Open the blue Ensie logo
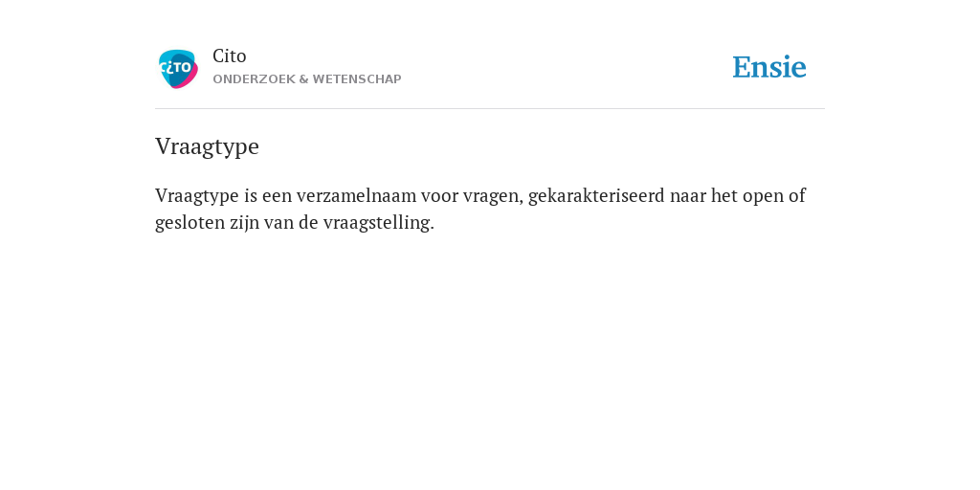The height and width of the screenshot is (490, 980). tap(768, 68)
